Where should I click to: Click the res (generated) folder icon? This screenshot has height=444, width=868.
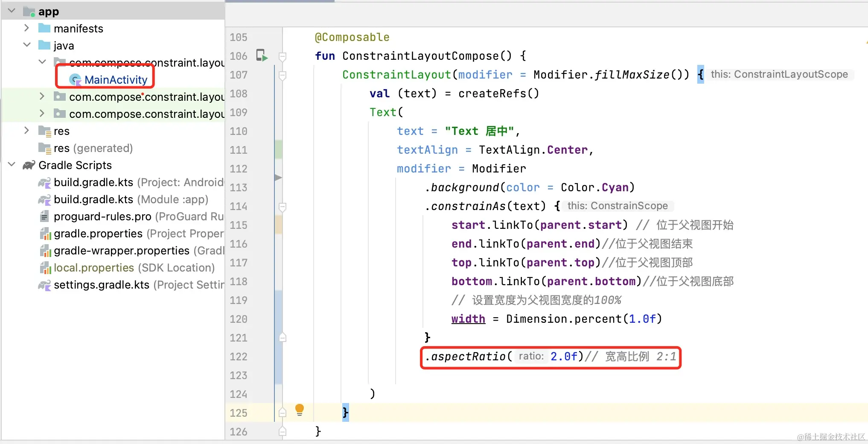pyautogui.click(x=44, y=148)
